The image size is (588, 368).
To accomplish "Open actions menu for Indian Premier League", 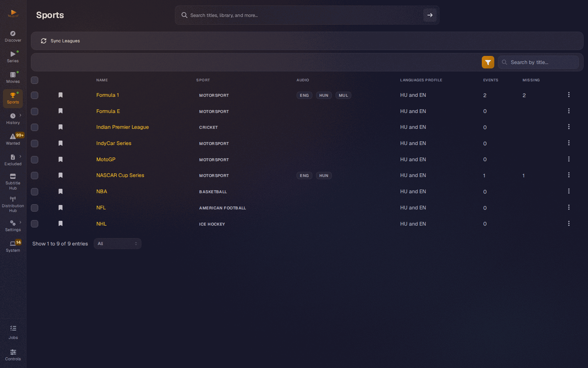I will [569, 127].
